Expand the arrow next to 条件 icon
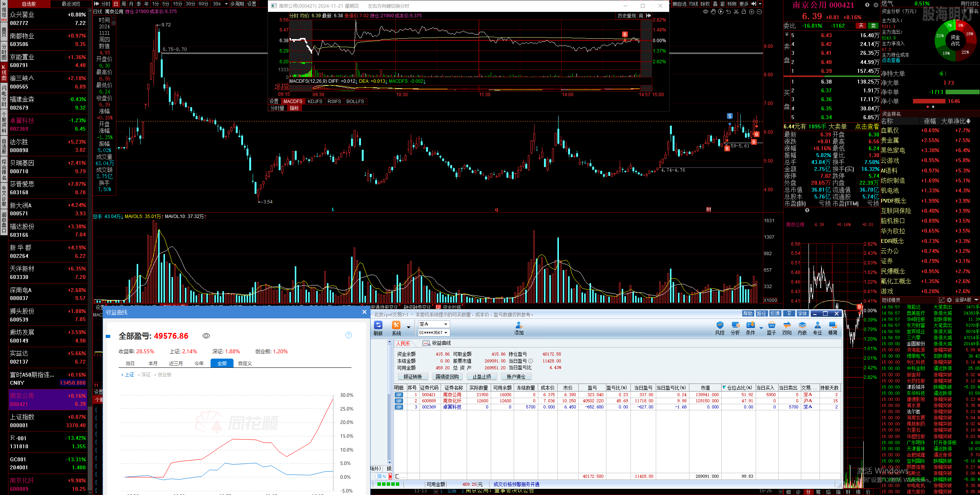The image size is (980, 495). [761, 328]
